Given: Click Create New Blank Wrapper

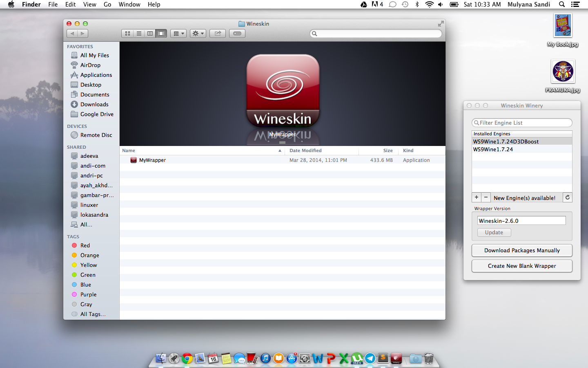Looking at the screenshot, I should [522, 266].
